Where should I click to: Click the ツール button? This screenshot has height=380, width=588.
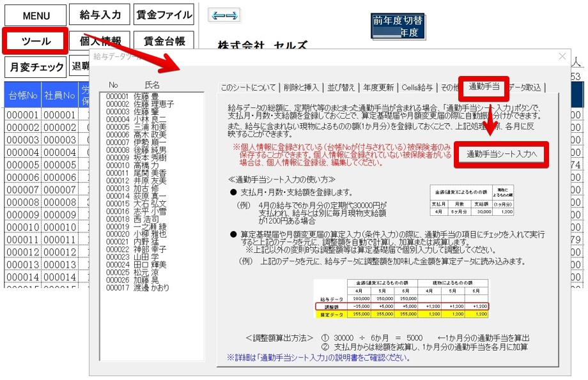pos(36,41)
